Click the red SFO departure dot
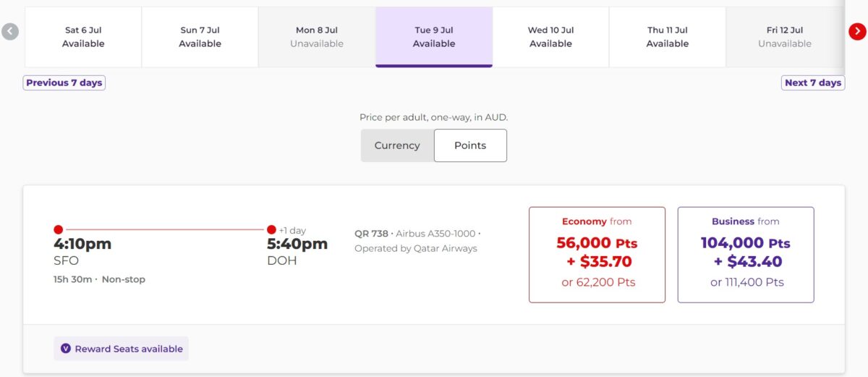Image resolution: width=868 pixels, height=377 pixels. [x=59, y=229]
